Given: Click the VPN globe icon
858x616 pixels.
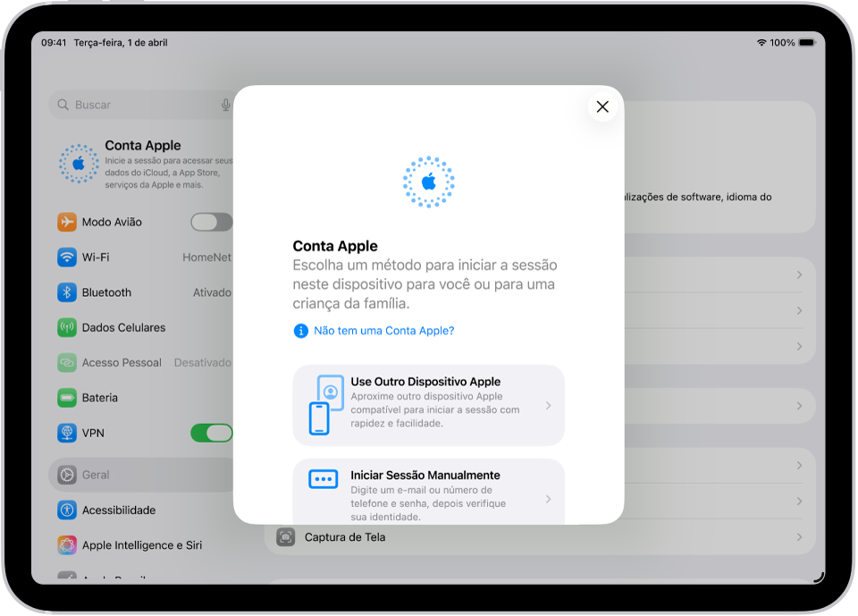Looking at the screenshot, I should coord(66,432).
